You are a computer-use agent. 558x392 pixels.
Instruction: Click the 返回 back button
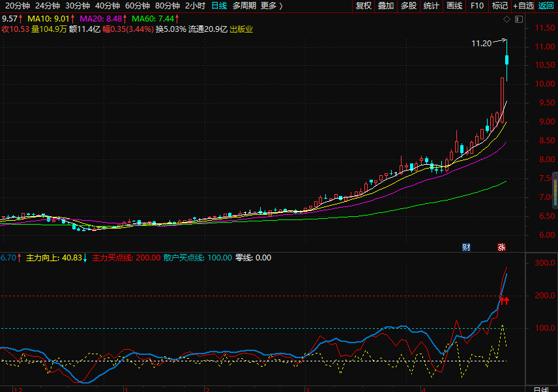tap(546, 6)
